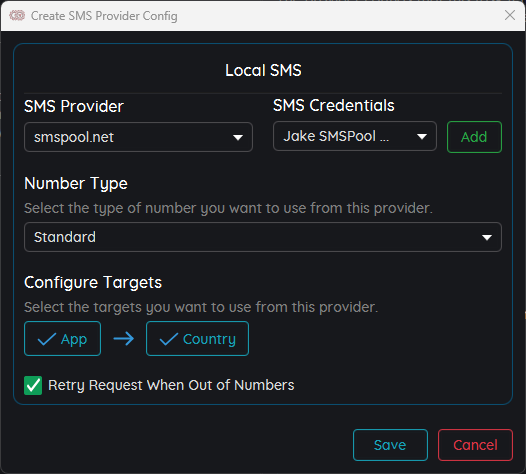This screenshot has height=474, width=526.
Task: Click the SMS Credentials dropdown arrow
Action: point(422,137)
